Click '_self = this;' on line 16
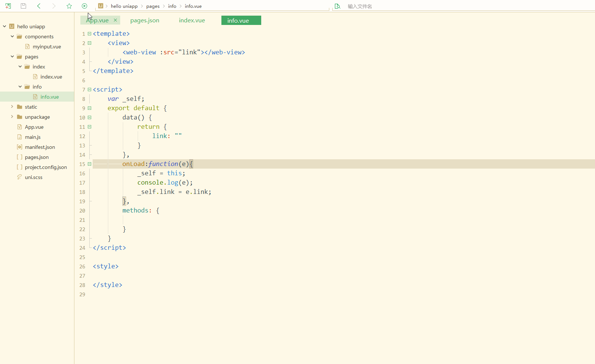This screenshot has width=595, height=364. [x=161, y=173]
